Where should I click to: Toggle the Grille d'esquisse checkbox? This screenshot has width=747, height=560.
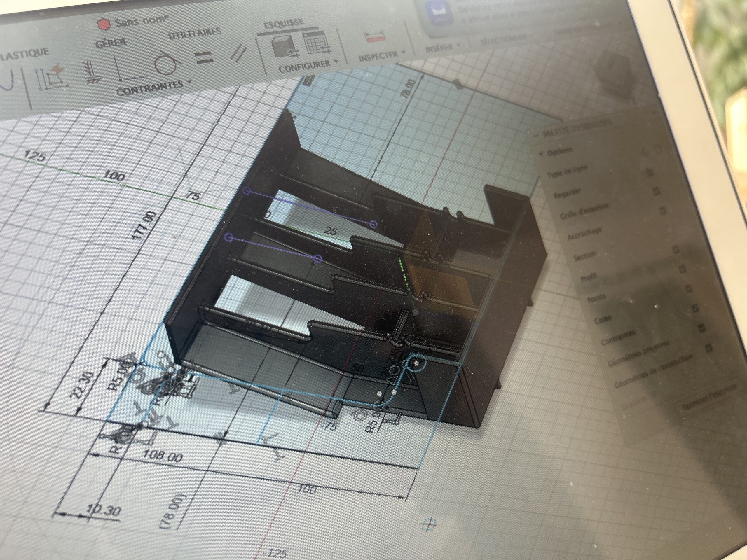click(x=663, y=211)
